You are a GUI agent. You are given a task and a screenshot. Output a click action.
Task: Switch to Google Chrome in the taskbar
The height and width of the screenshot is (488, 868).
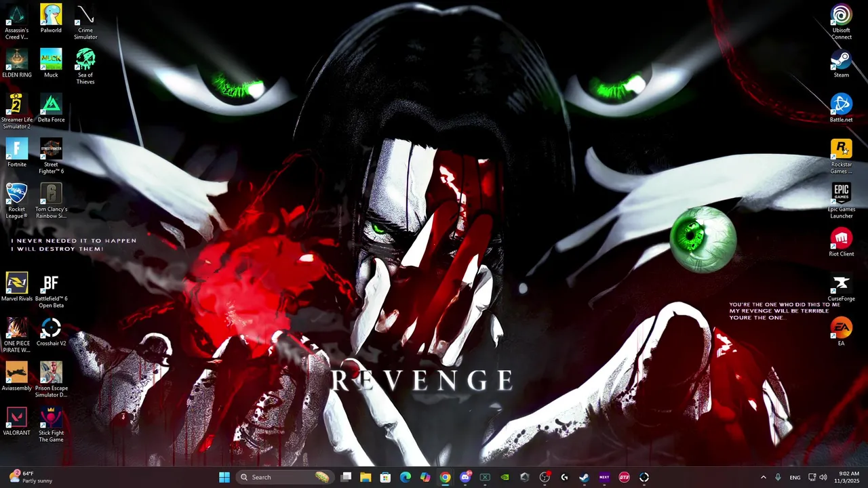coord(445,477)
